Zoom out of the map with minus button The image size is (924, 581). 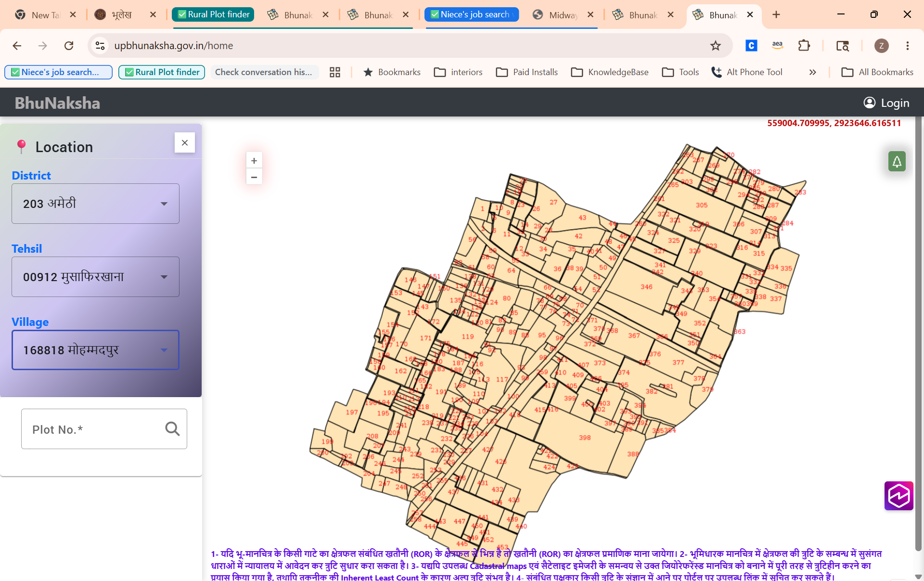254,177
